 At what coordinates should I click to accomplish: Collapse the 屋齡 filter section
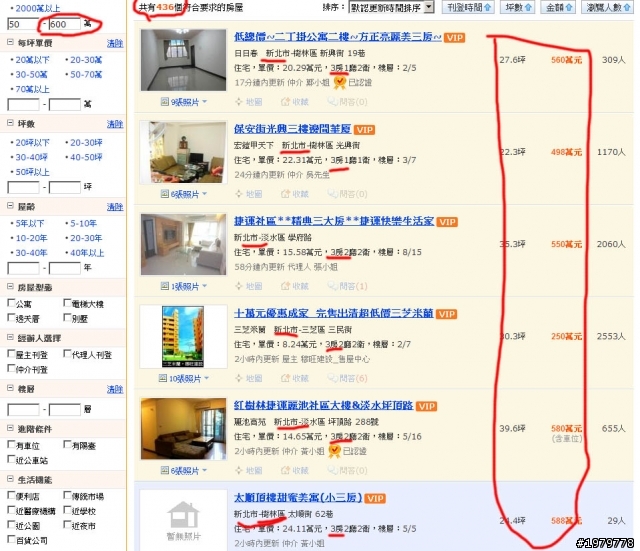coord(10,206)
